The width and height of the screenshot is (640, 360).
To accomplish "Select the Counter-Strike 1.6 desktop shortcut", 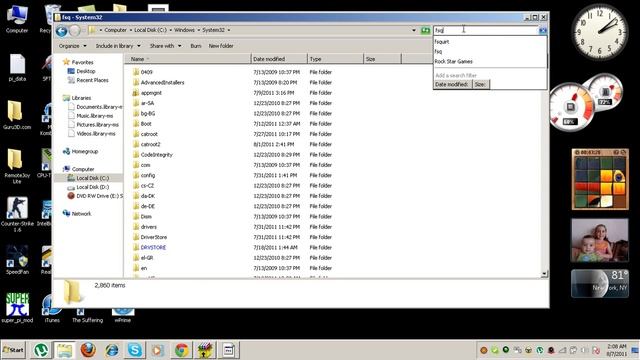I will tap(17, 215).
